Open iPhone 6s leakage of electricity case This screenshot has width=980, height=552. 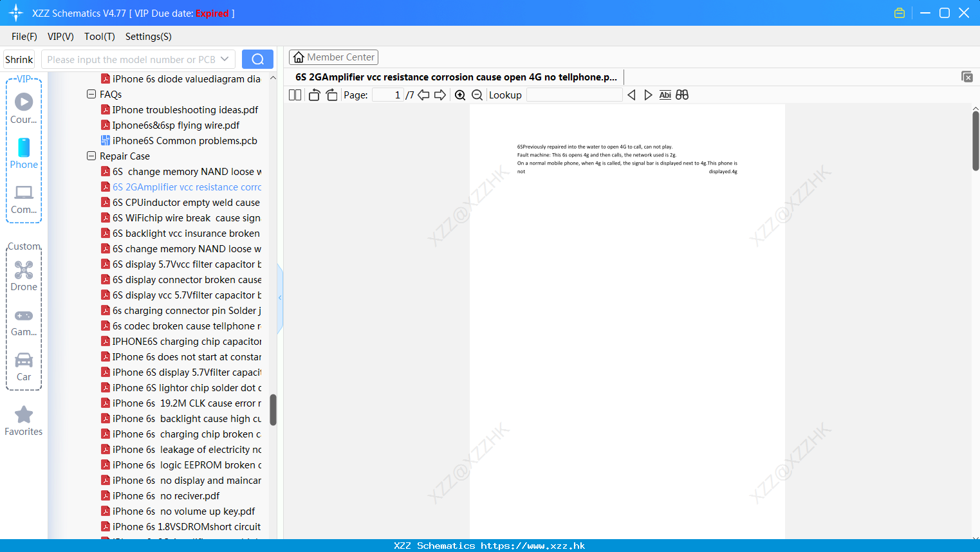181,450
